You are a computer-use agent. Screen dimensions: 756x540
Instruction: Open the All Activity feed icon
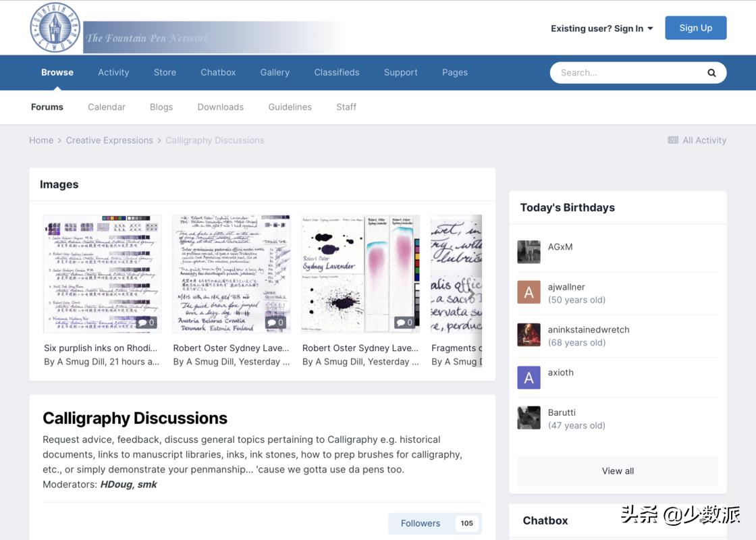click(x=673, y=140)
